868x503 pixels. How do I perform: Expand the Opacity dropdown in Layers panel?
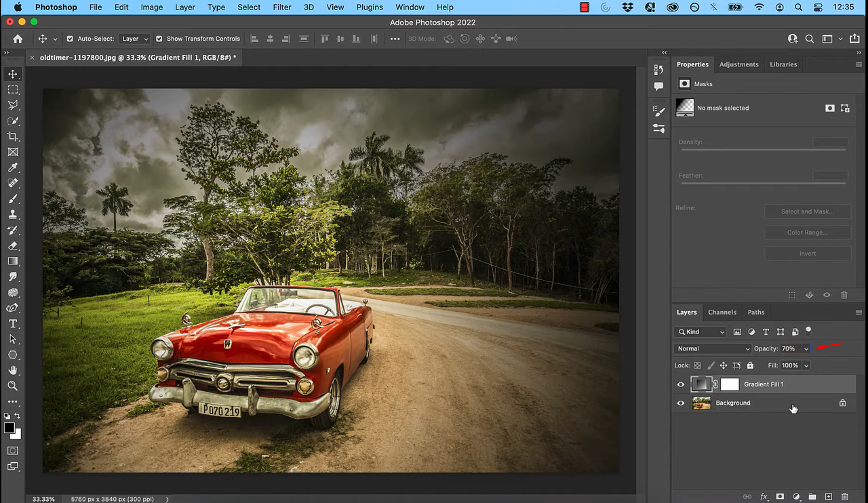tap(806, 348)
